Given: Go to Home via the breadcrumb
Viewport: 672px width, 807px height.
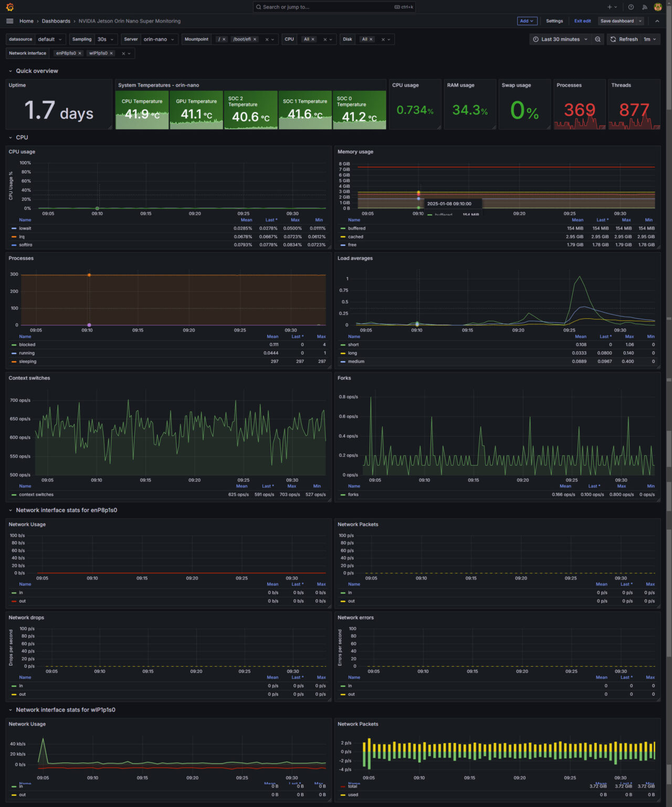Looking at the screenshot, I should coord(26,21).
